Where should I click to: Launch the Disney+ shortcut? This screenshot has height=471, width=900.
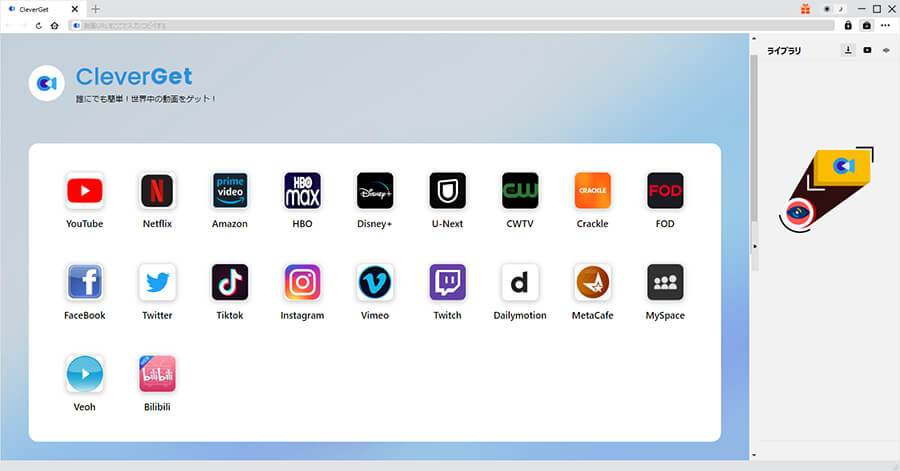[375, 190]
